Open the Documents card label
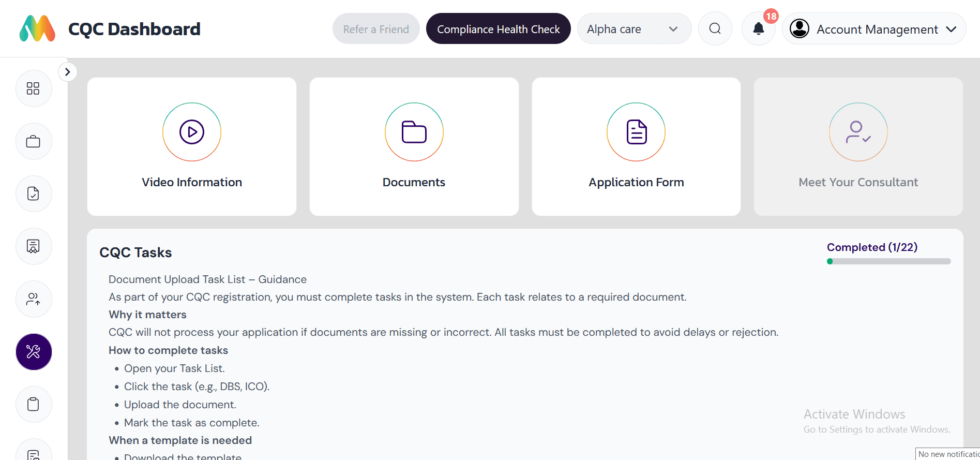 click(x=414, y=182)
